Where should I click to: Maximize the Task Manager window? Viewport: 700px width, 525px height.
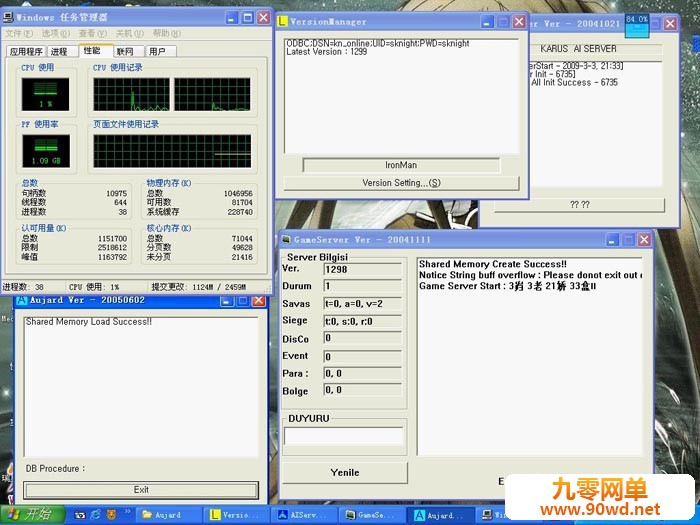tap(248, 17)
